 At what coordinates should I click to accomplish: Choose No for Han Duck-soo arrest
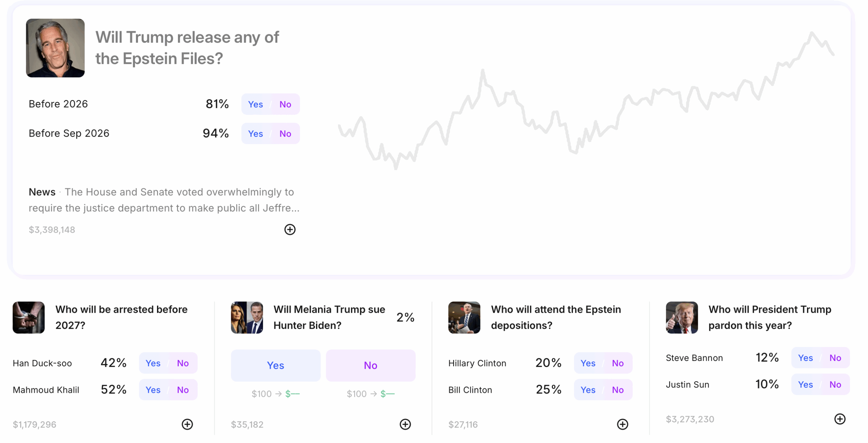coord(183,363)
